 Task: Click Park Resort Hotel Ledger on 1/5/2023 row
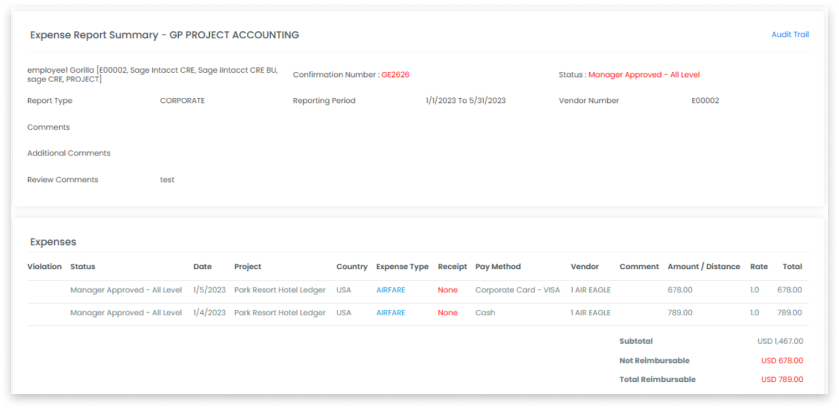coord(280,290)
